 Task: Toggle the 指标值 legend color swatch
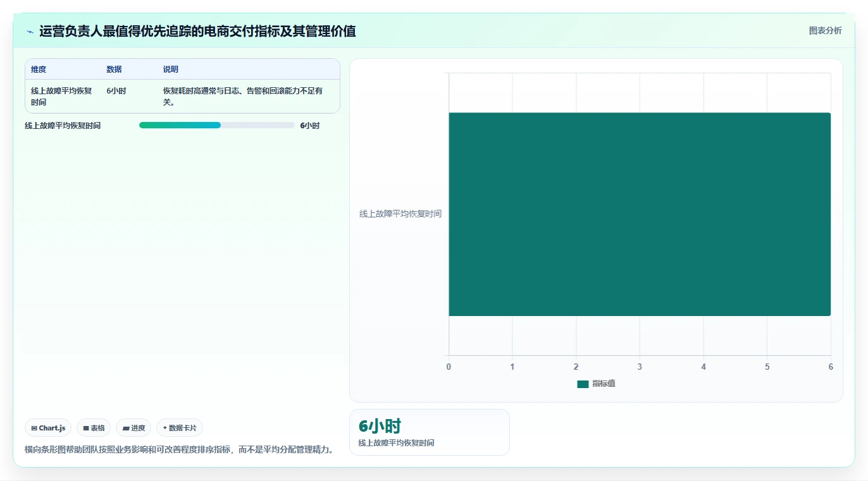(583, 384)
